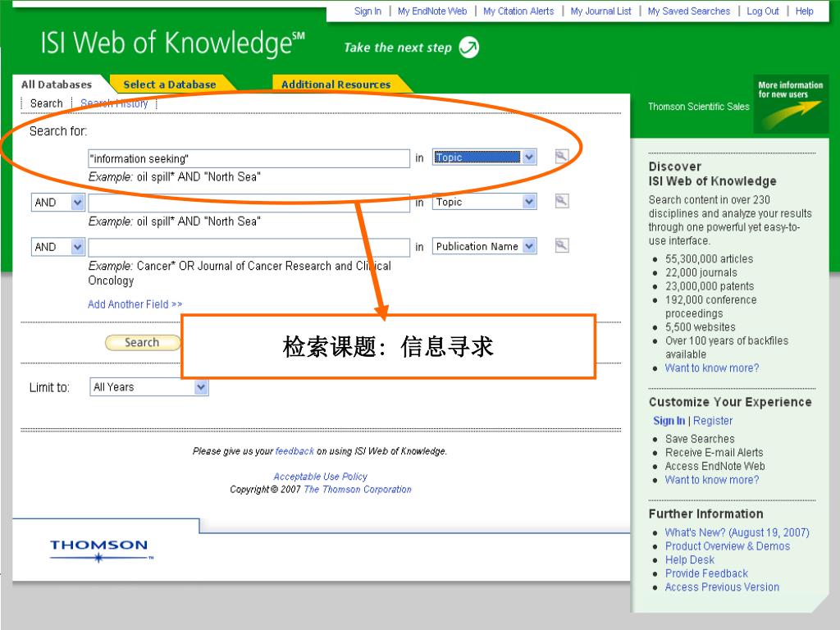The width and height of the screenshot is (840, 630).
Task: Open the first AND operator dropdown
Action: point(58,203)
